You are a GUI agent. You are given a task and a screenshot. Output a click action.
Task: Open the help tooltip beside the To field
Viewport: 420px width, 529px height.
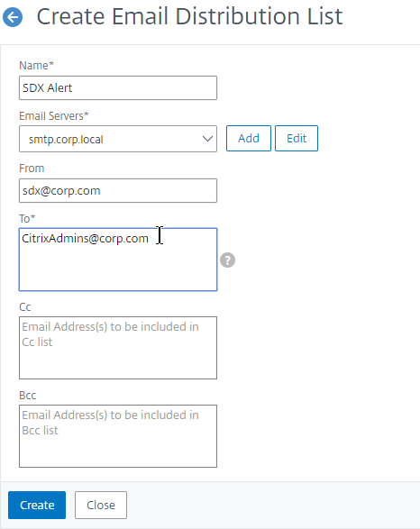tap(228, 260)
